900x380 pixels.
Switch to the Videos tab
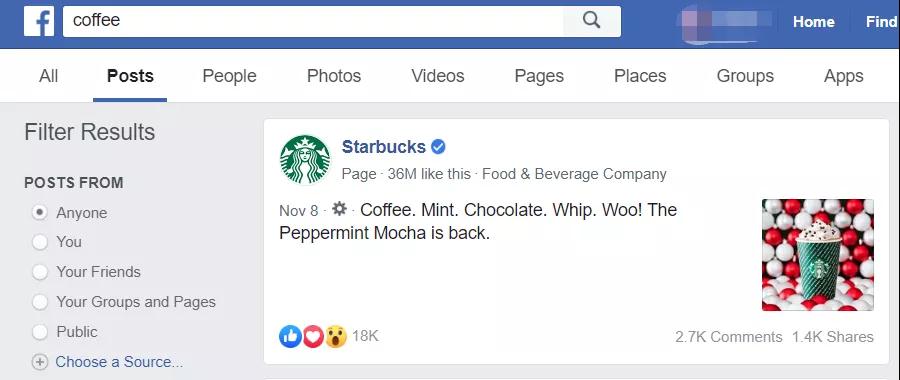coord(438,76)
